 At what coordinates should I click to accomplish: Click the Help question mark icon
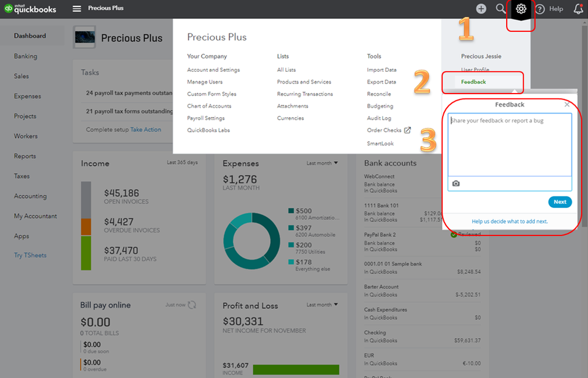tap(540, 9)
